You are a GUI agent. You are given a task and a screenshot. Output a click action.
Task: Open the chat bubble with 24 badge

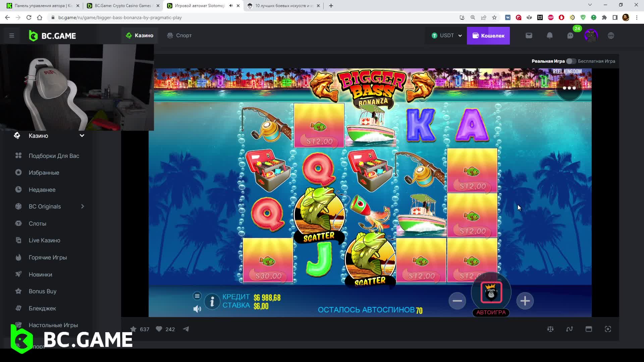tap(570, 36)
